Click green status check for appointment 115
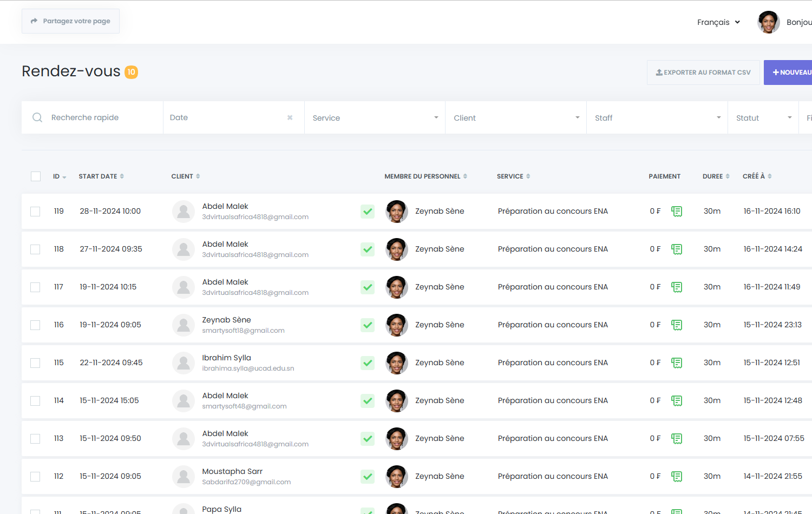The width and height of the screenshot is (812, 514). click(368, 363)
